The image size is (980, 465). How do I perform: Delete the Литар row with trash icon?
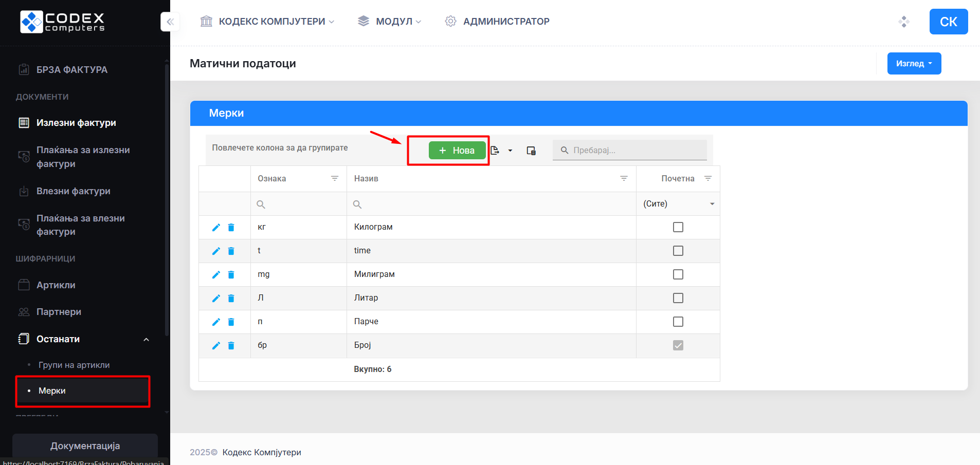click(x=231, y=298)
